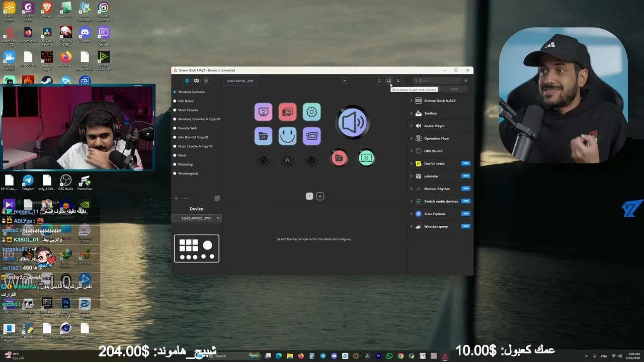
Task: Select the teal settings gear key icon
Action: (311, 112)
